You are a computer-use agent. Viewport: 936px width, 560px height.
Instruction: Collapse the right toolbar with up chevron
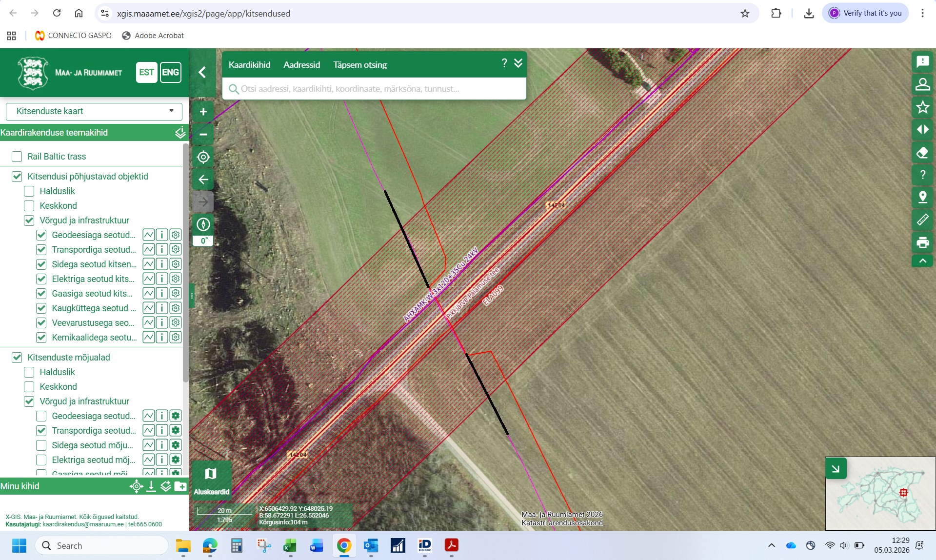(x=922, y=261)
